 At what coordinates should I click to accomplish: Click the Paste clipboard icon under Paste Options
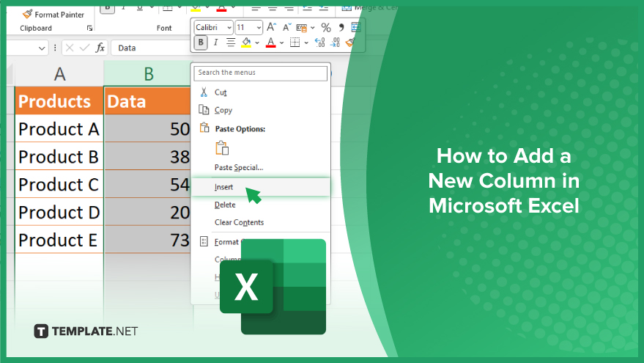(222, 148)
